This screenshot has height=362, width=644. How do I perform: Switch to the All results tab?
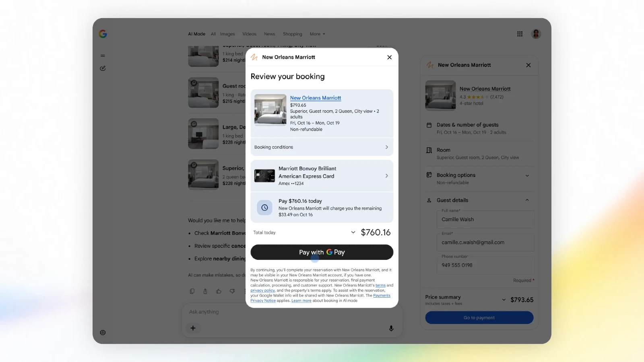tap(213, 34)
